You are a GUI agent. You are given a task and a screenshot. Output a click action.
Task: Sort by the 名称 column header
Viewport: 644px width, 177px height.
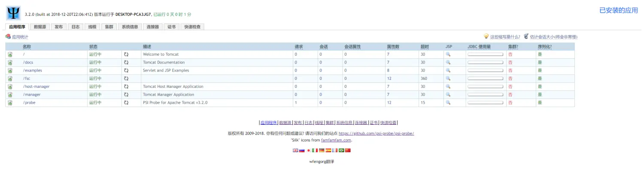point(27,46)
